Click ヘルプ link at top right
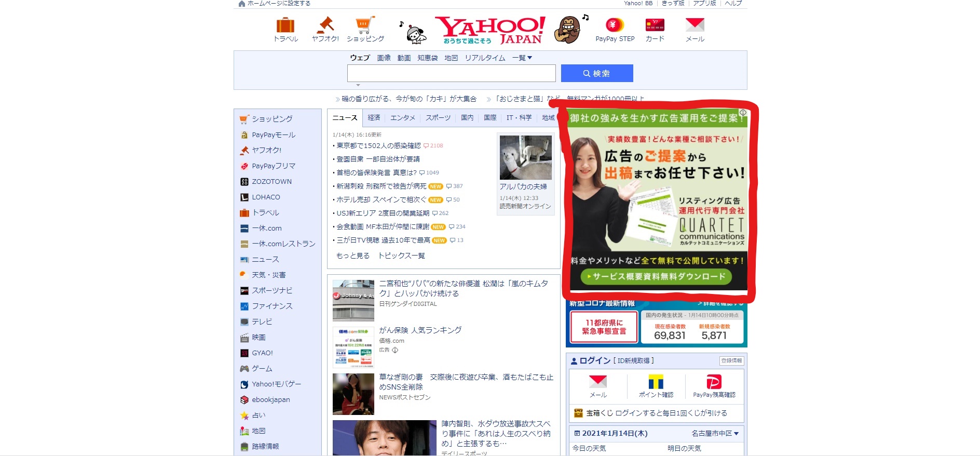This screenshot has width=980, height=456. tap(733, 3)
